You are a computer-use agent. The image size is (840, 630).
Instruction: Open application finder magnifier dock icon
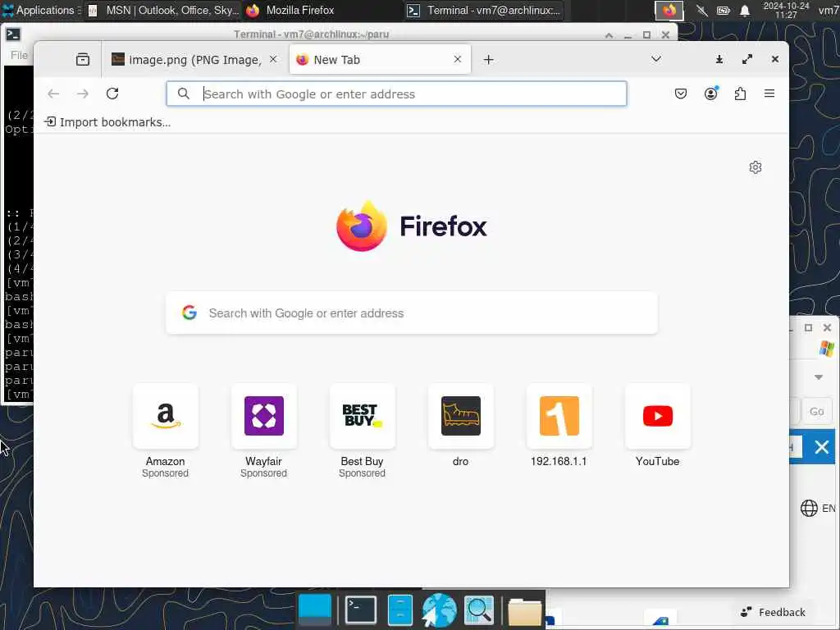click(479, 609)
